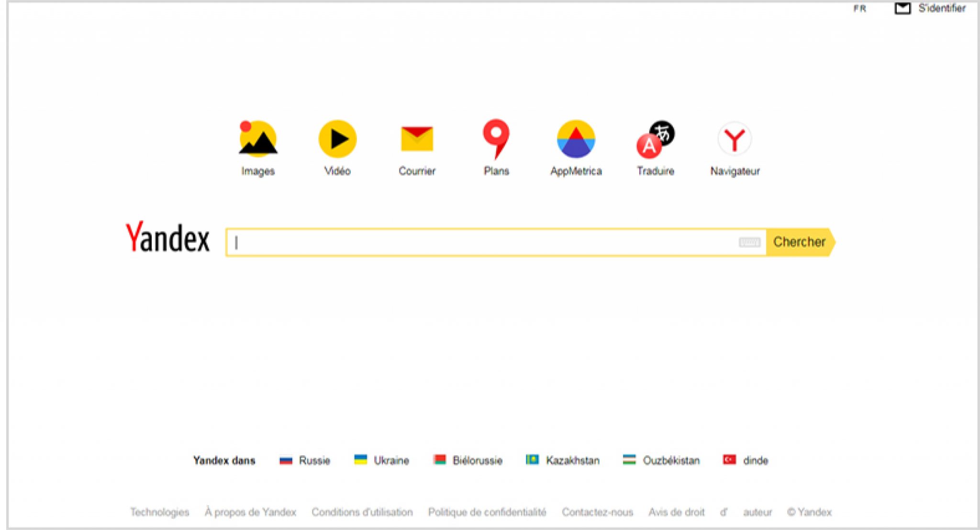Viewport: 980px width, 530px height.
Task: Click the Turkish flag icon
Action: click(729, 460)
